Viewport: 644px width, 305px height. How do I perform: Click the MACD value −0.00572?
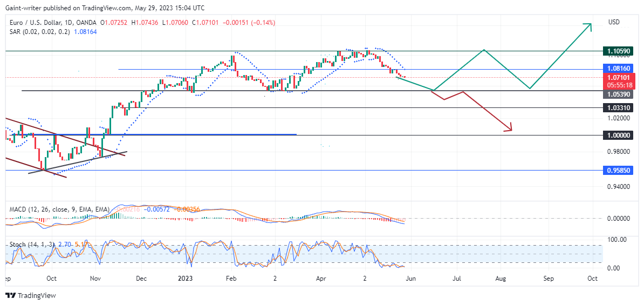point(156,209)
